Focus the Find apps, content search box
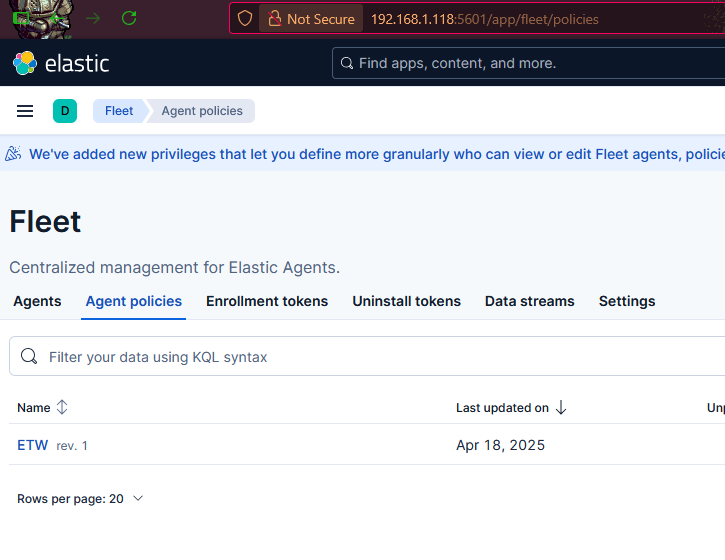 click(530, 63)
